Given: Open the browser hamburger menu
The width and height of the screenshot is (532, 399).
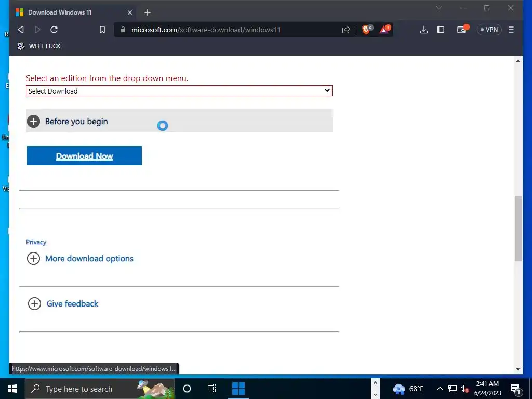Looking at the screenshot, I should [511, 30].
